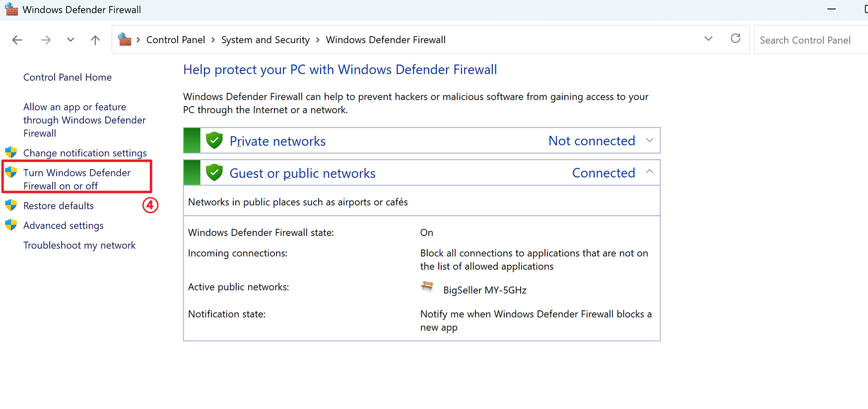Click the shield icon beside Advanced settings
Image resolution: width=868 pixels, height=409 pixels.
point(11,225)
